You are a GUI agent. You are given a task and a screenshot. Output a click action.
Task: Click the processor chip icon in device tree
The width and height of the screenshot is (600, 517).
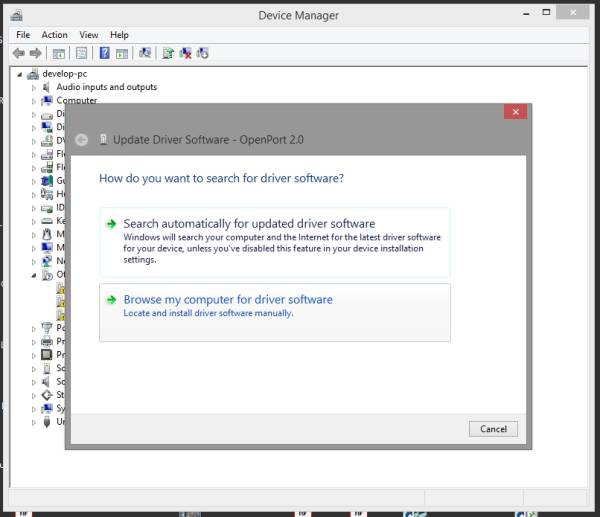[47, 354]
